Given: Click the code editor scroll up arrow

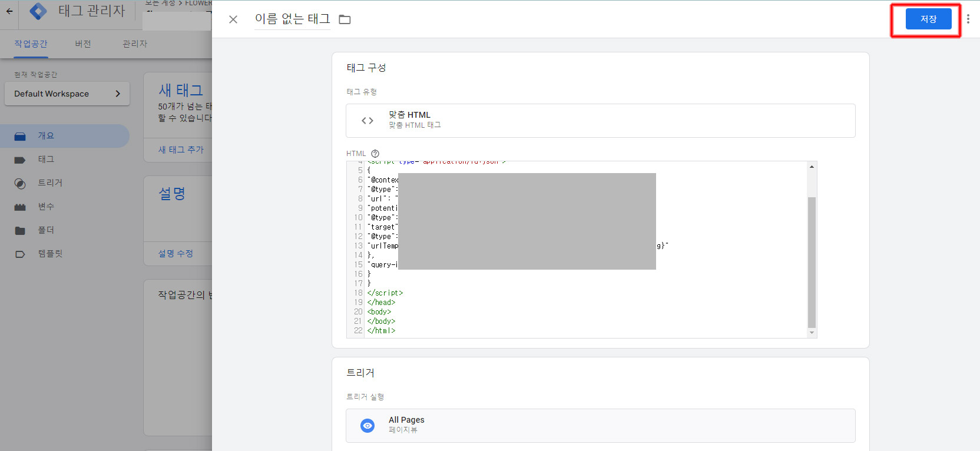Looking at the screenshot, I should (812, 167).
